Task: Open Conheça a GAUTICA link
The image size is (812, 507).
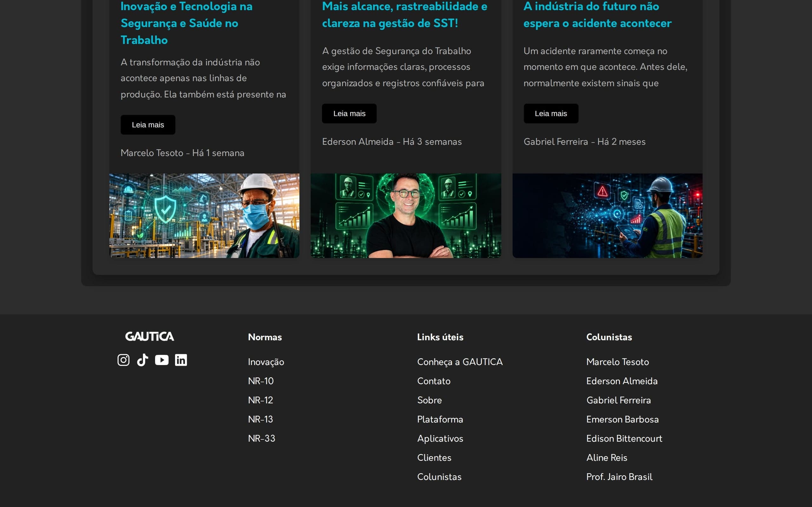Action: click(460, 362)
